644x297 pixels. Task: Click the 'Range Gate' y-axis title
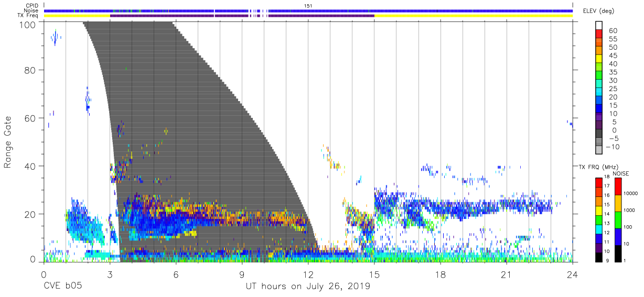[8, 142]
